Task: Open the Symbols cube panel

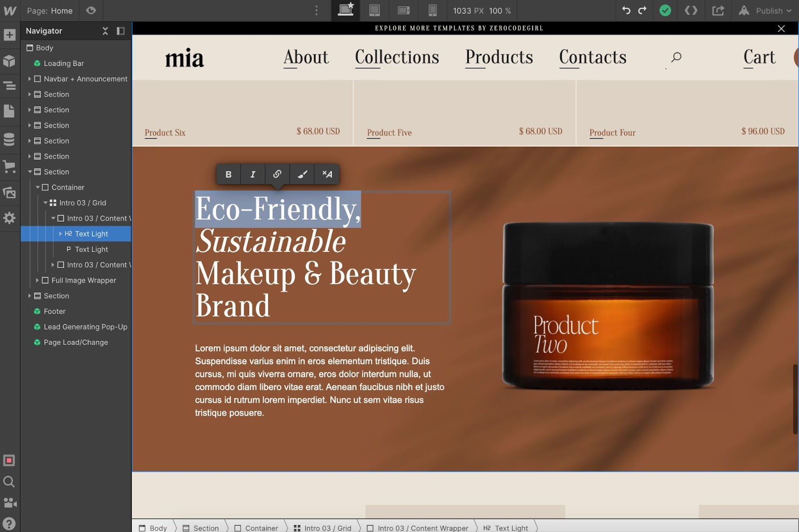Action: click(9, 61)
